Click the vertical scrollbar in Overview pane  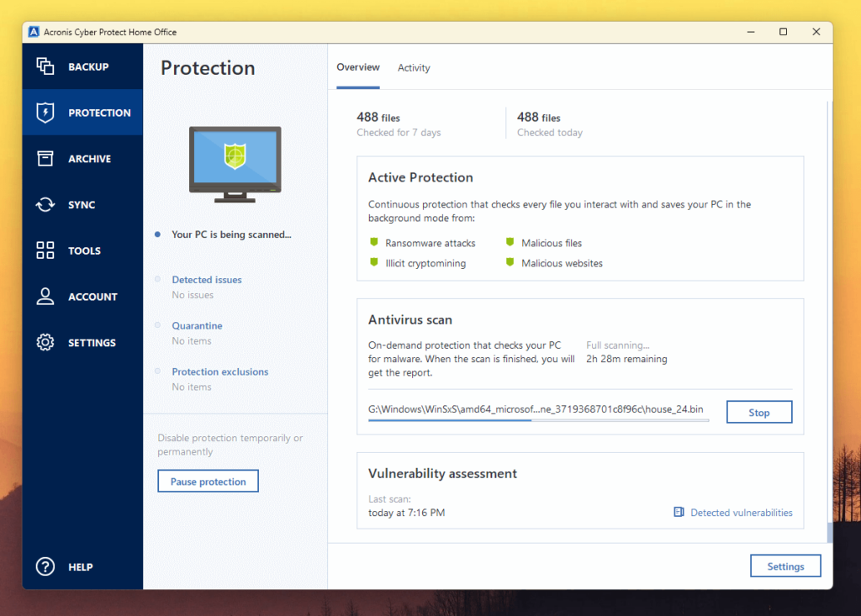click(x=829, y=321)
